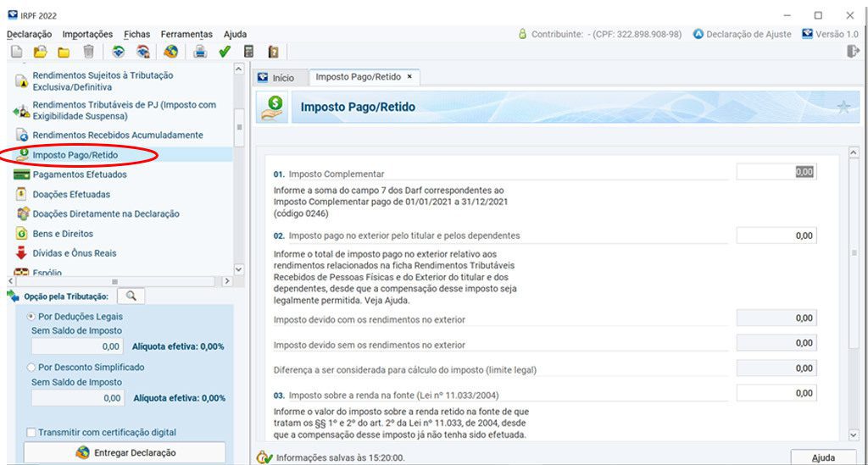Screen dimensions: 868x465
Task: Close the Imposto Pago/Retido tab
Action: 409,77
